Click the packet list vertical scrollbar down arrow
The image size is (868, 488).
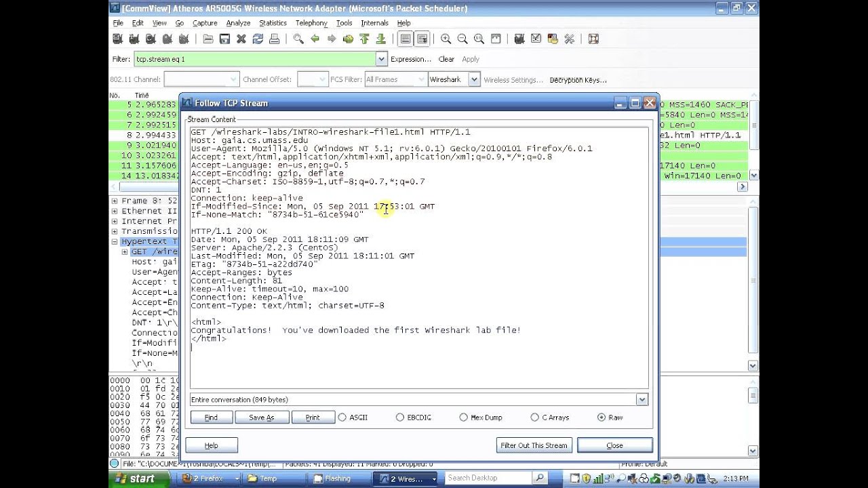pos(753,176)
